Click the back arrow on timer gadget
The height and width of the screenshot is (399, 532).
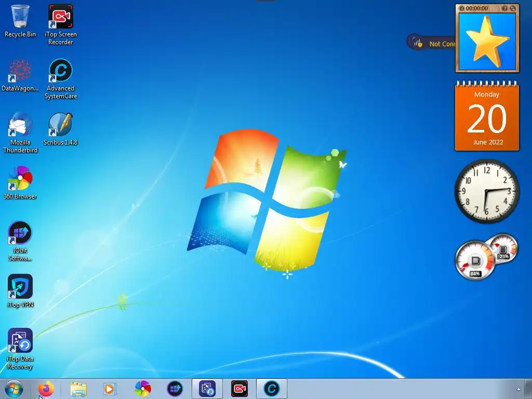tap(461, 8)
